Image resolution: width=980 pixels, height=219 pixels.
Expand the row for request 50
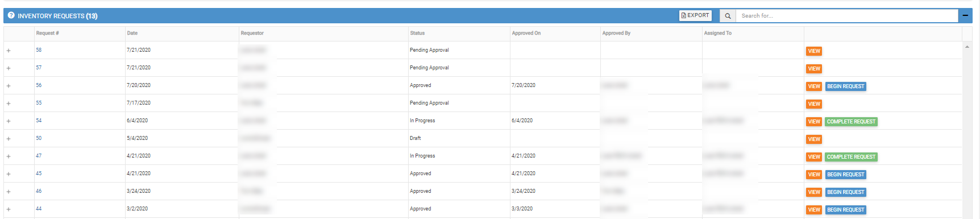pyautogui.click(x=9, y=139)
